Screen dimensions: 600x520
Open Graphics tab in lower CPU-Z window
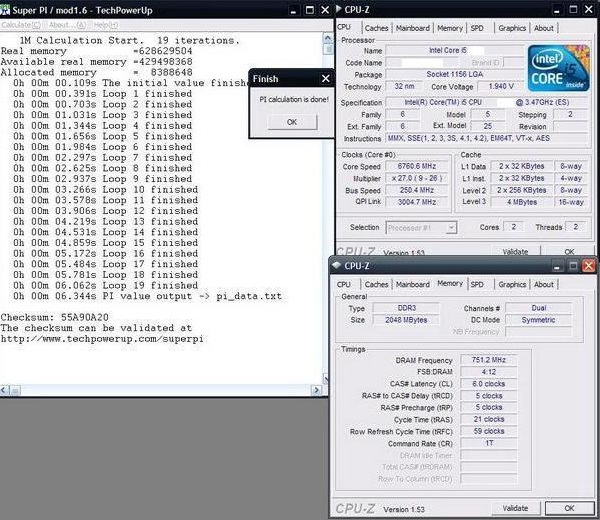[512, 284]
